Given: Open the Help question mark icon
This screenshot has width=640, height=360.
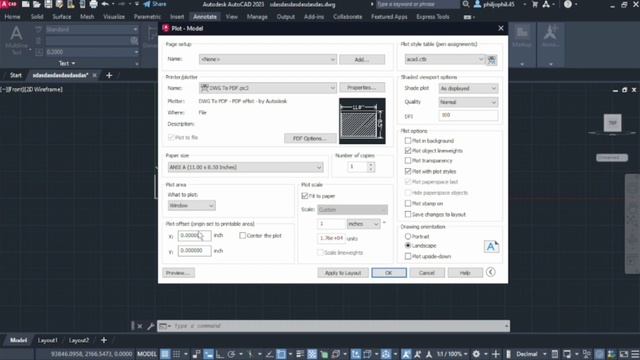Looking at the screenshot, I should coord(568,4).
